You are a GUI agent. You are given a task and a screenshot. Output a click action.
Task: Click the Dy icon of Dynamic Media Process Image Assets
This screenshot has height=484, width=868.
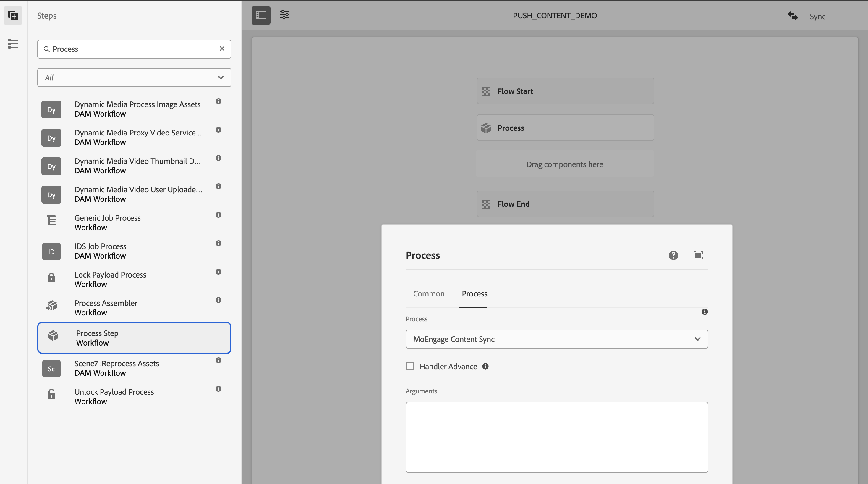pos(51,109)
